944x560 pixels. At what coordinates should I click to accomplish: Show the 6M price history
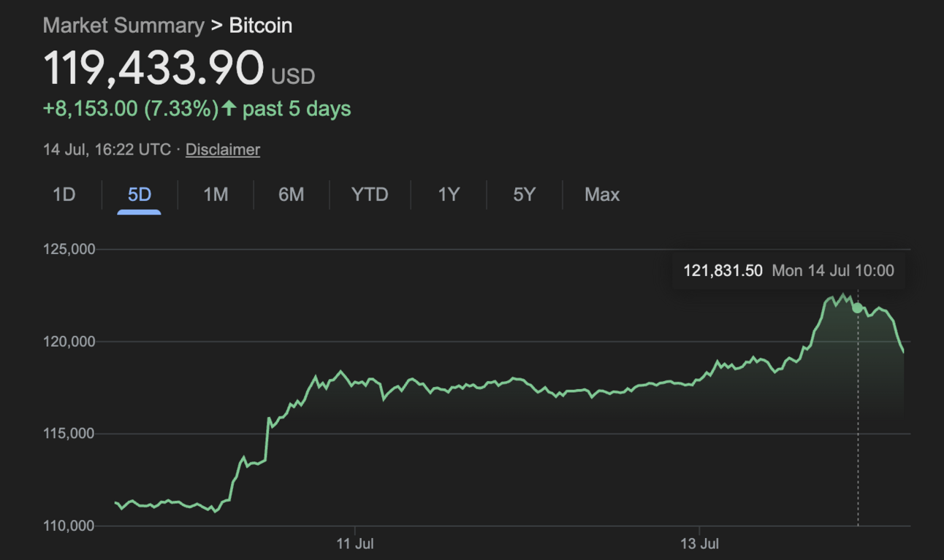(x=291, y=195)
